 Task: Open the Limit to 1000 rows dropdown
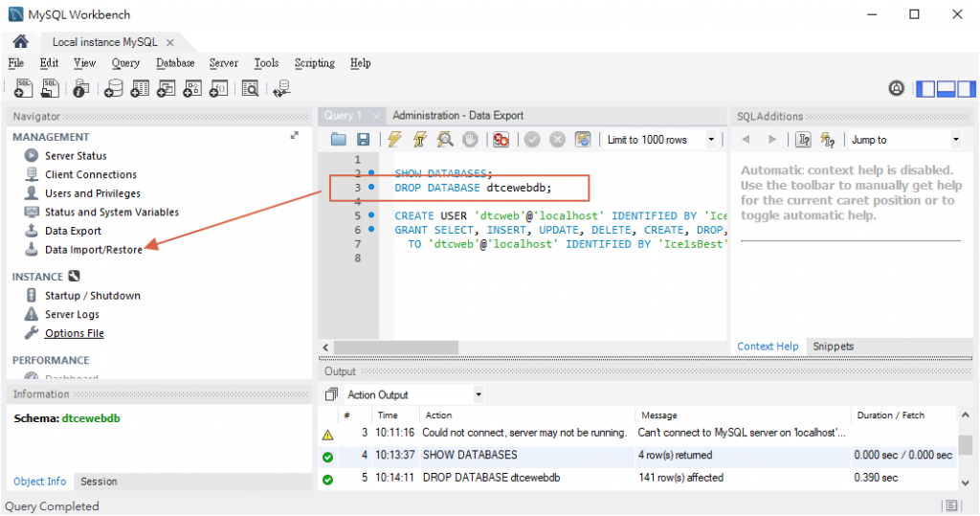pyautogui.click(x=711, y=140)
